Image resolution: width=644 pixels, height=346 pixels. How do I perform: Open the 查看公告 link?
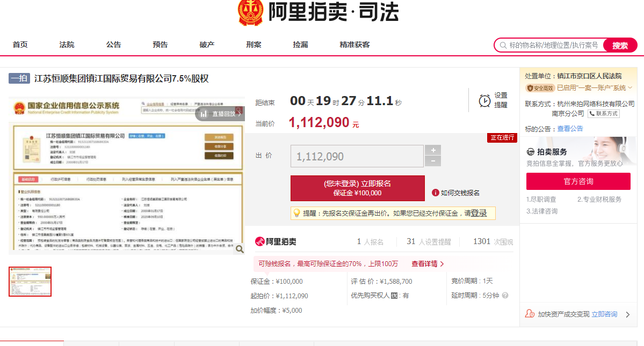tap(570, 129)
